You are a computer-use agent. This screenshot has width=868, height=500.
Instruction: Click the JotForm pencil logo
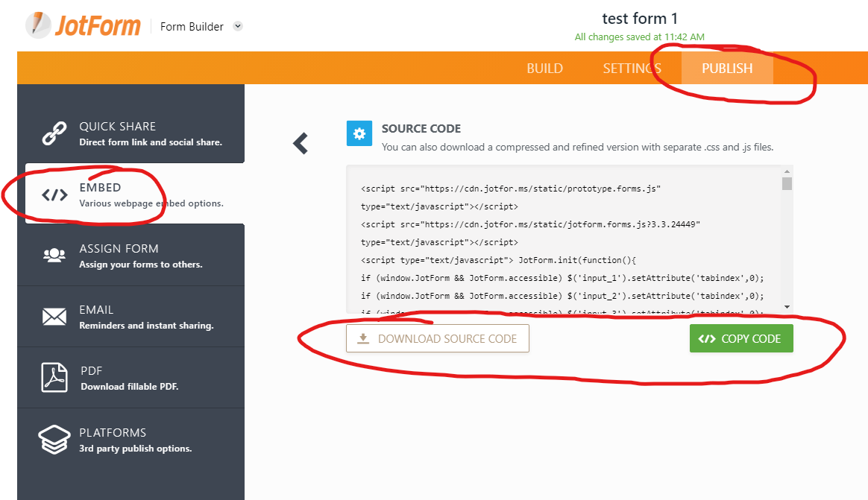click(x=39, y=25)
